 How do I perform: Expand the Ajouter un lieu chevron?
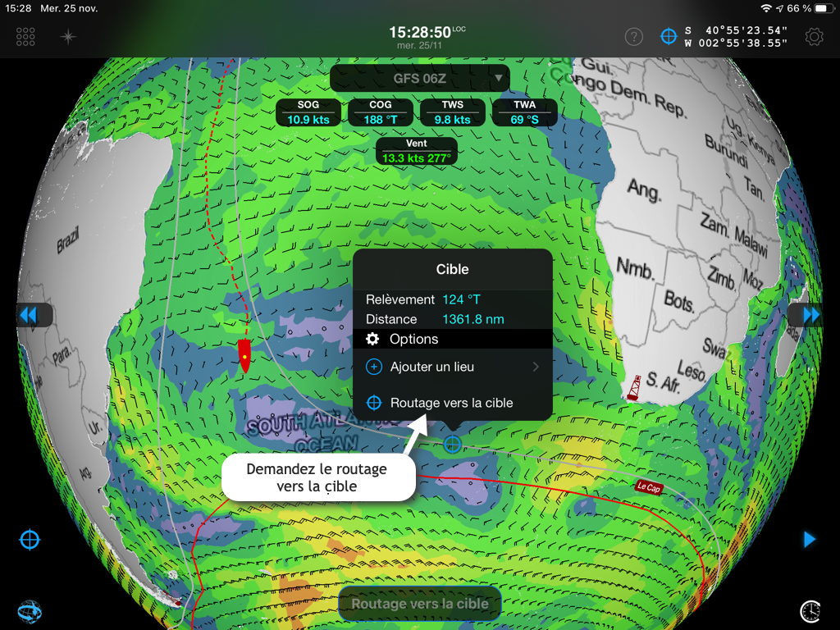point(536,367)
